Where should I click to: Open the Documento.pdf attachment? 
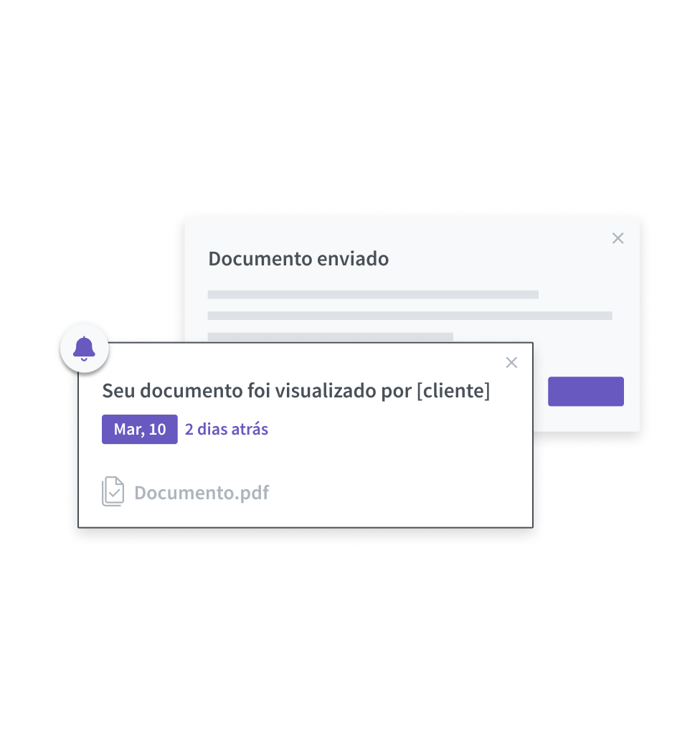[x=202, y=492]
